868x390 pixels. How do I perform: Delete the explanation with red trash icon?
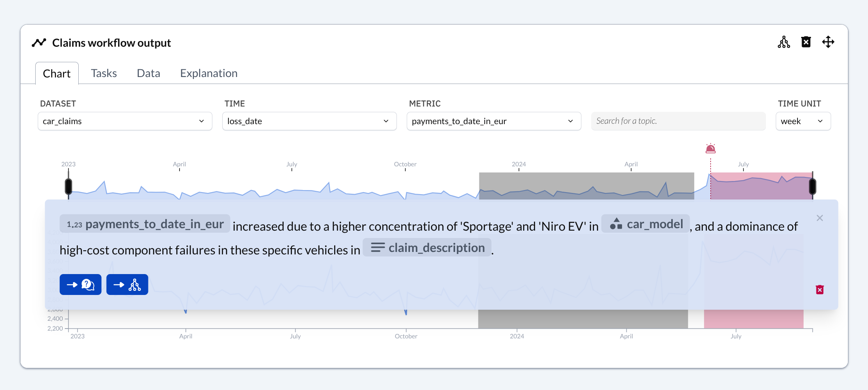[x=820, y=290]
